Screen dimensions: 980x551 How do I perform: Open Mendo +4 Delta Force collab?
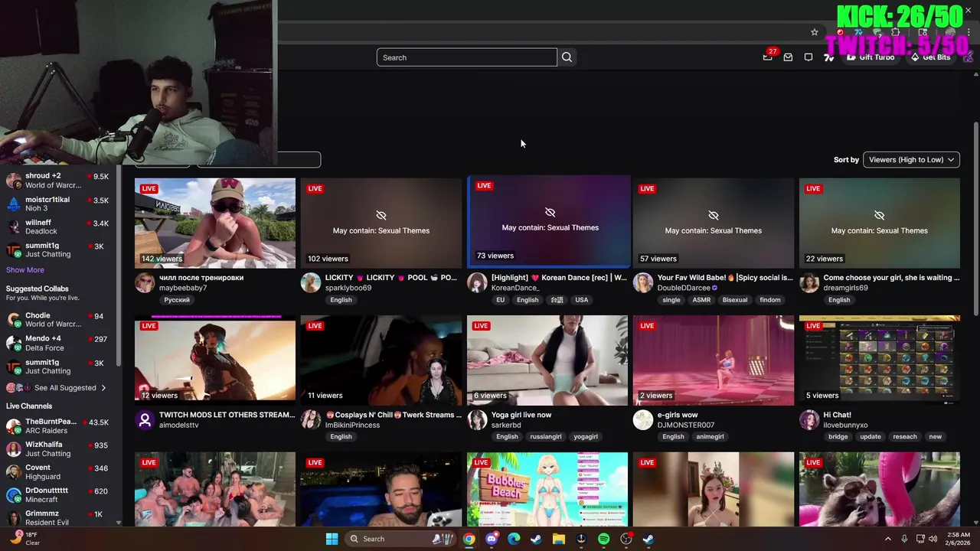pyautogui.click(x=58, y=343)
